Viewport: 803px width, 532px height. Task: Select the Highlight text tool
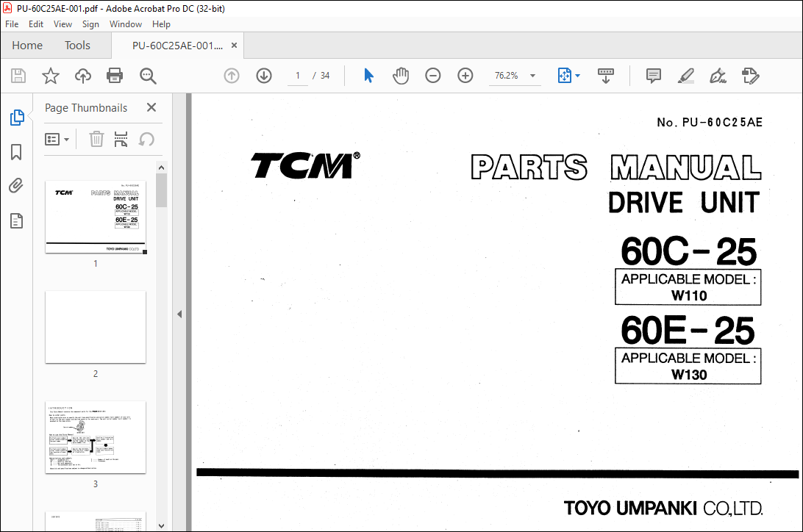click(x=686, y=76)
